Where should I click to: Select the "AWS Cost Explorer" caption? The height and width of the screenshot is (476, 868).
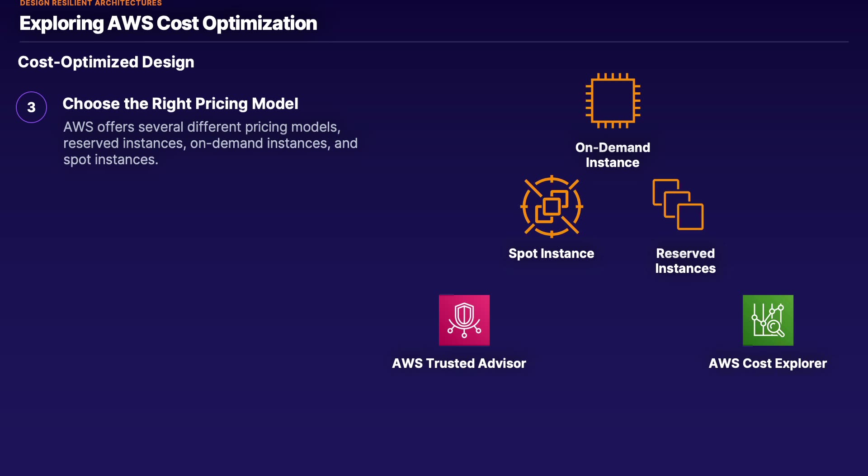[x=767, y=363]
